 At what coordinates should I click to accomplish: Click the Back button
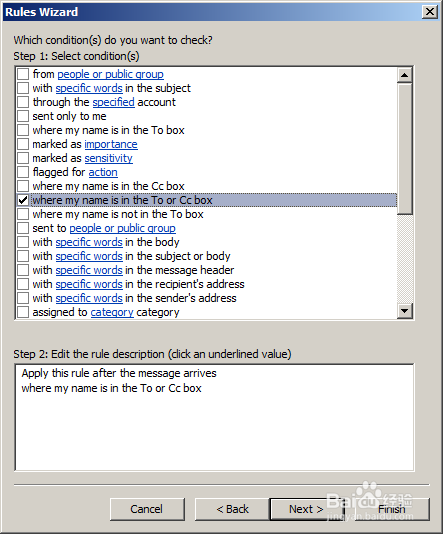pos(232,509)
